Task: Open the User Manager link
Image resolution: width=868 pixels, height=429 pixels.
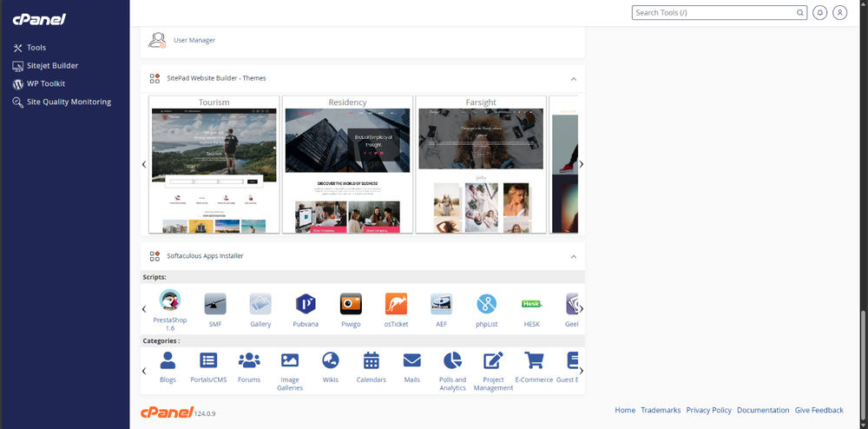Action: point(194,40)
